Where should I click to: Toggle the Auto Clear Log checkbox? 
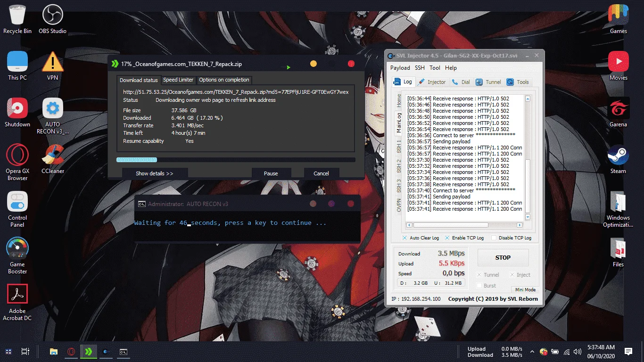point(405,238)
